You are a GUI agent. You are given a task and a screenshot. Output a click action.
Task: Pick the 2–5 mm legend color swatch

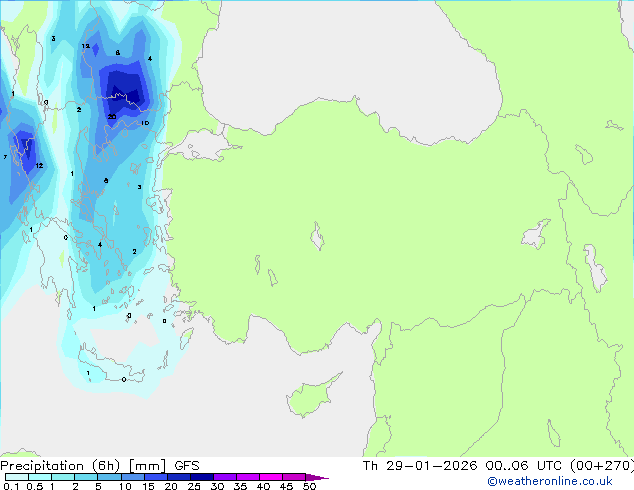(86, 477)
